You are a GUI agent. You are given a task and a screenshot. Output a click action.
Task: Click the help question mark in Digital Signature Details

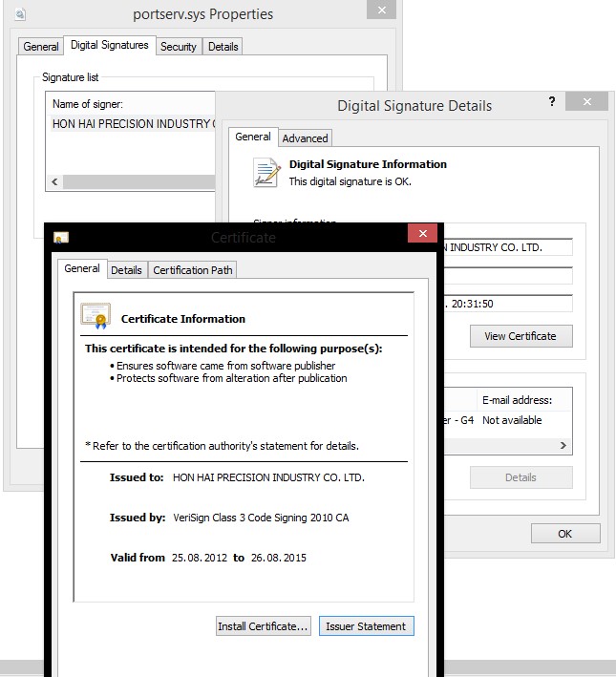tap(552, 101)
